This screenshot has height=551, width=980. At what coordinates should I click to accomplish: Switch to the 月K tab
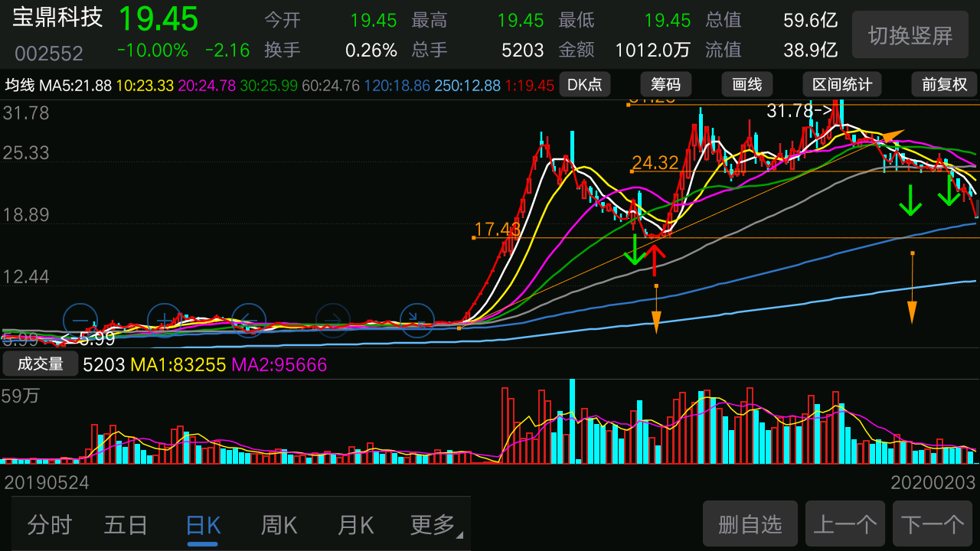pyautogui.click(x=355, y=525)
